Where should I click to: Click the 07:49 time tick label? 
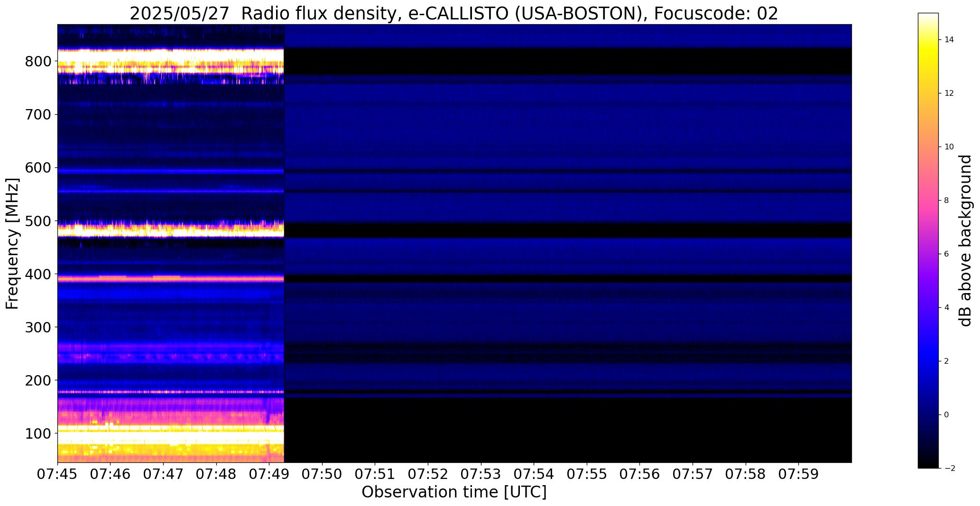[x=269, y=474]
